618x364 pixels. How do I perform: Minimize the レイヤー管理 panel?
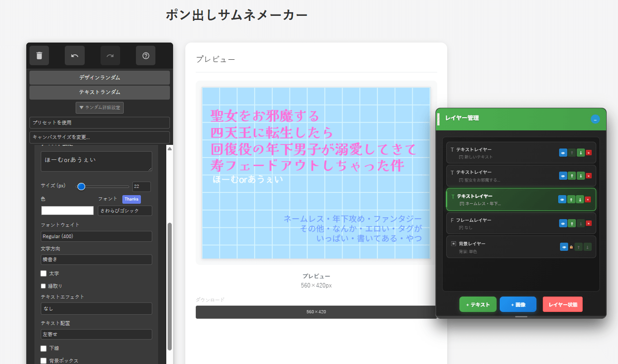595,120
